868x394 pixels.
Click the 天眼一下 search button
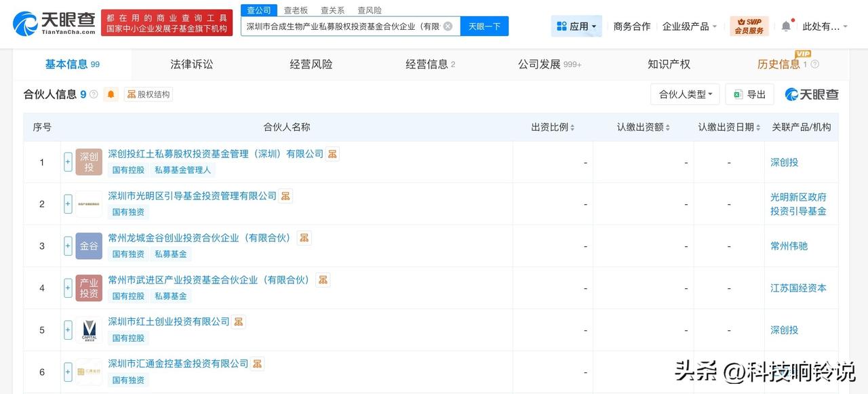pos(484,26)
